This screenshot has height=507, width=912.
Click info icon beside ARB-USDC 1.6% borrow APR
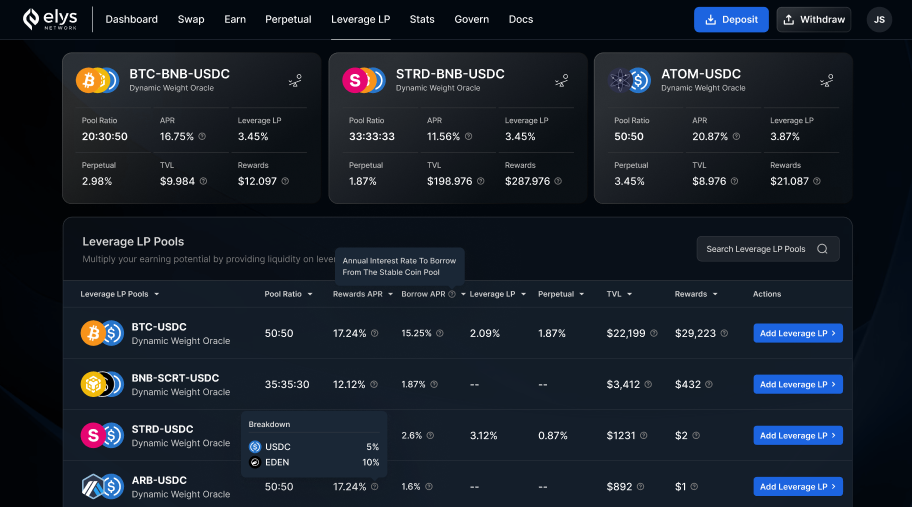pyautogui.click(x=429, y=487)
